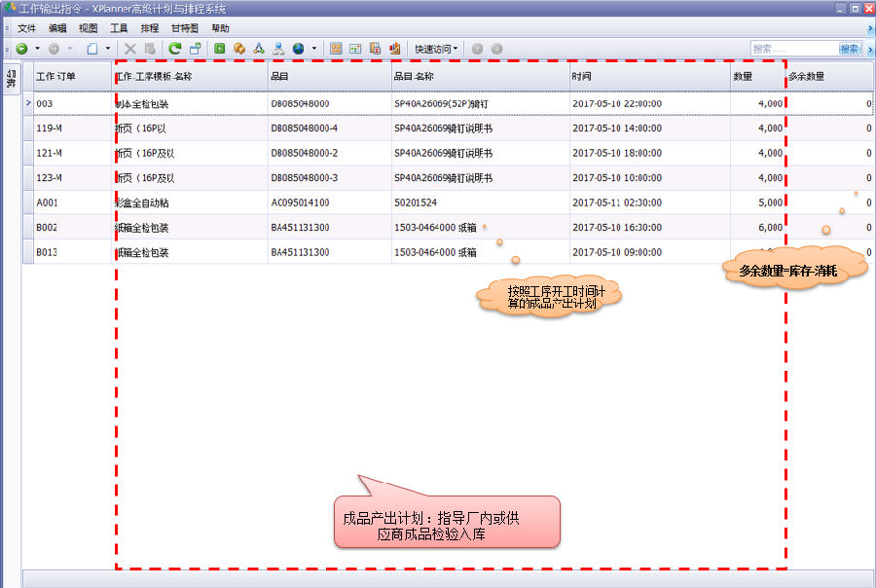Open the 排程 menu
Image resolution: width=876 pixels, height=588 pixels.
[x=150, y=28]
